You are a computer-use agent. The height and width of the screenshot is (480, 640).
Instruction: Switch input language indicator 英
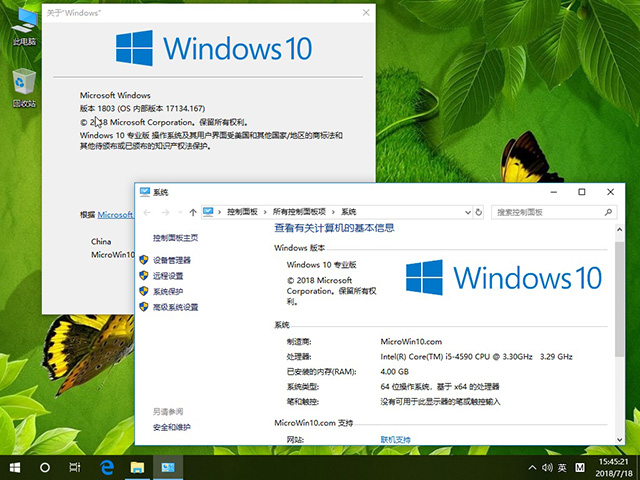(x=562, y=468)
